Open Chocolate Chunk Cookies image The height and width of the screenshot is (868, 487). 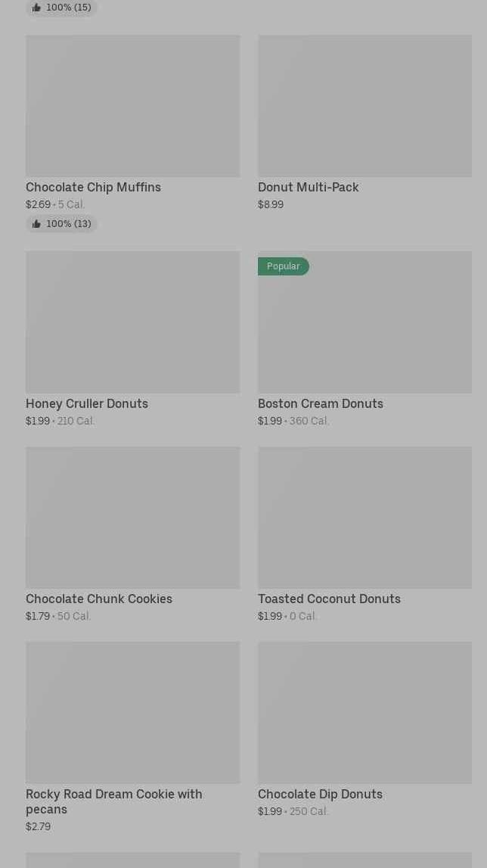pyautogui.click(x=132, y=517)
